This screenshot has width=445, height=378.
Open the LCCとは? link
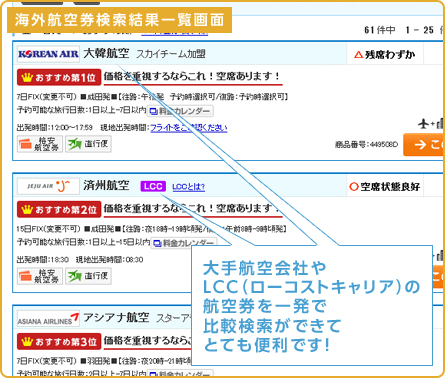point(188,187)
